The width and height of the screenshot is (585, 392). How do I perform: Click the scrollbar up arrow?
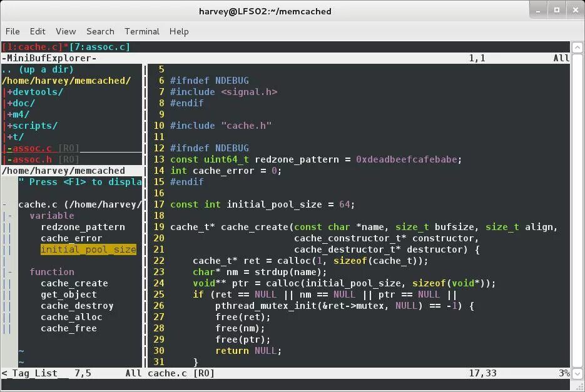coord(577,48)
